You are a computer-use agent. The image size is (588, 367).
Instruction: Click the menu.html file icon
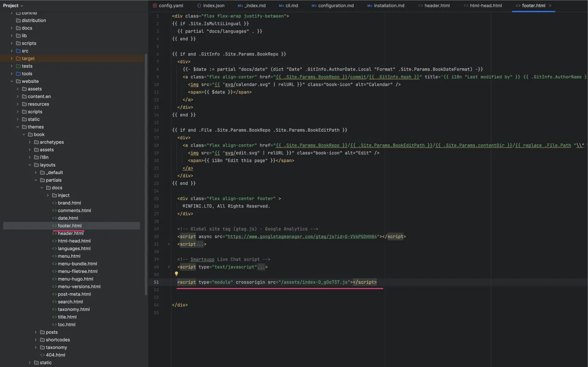tap(54, 256)
